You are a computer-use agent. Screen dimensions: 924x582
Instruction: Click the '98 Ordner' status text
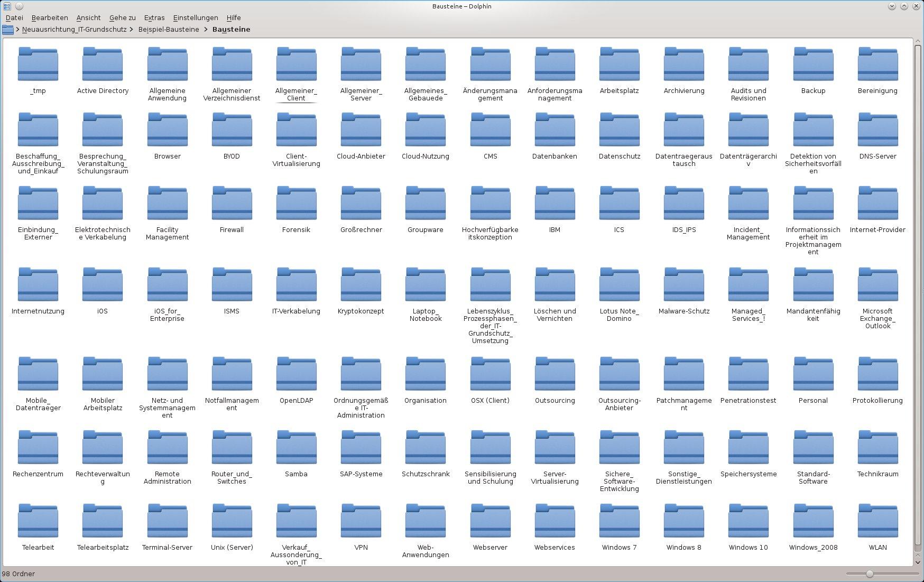coord(19,574)
